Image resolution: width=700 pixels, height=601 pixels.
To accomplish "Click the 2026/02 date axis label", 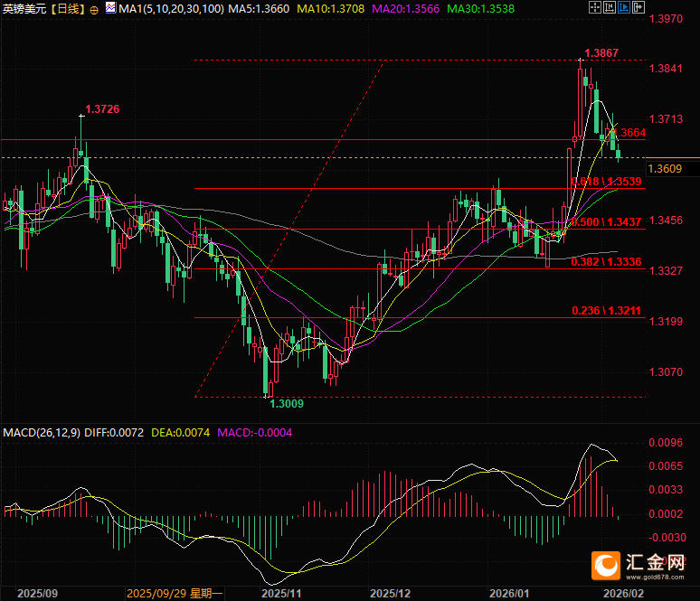I will [x=624, y=594].
